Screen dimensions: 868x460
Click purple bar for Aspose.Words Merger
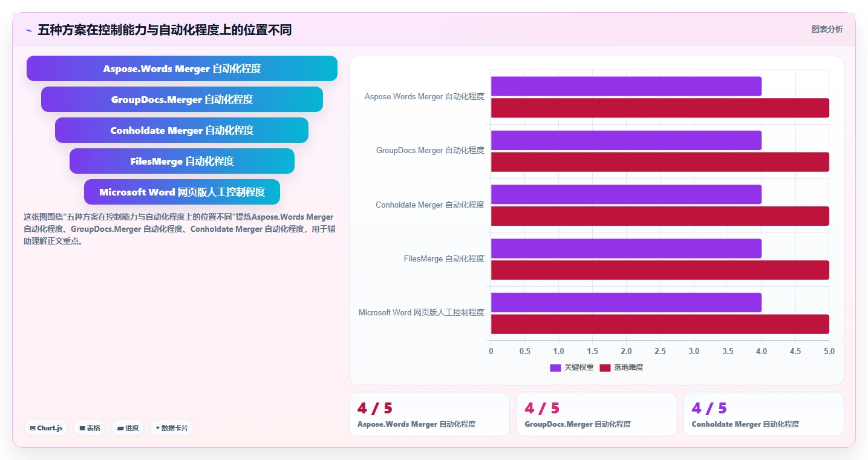[x=626, y=86]
